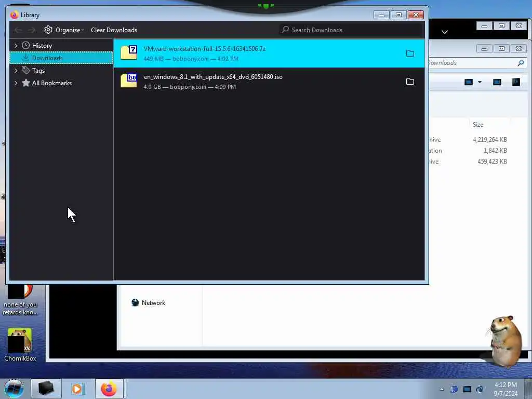Click the Firefox taskbar icon

pos(109,389)
